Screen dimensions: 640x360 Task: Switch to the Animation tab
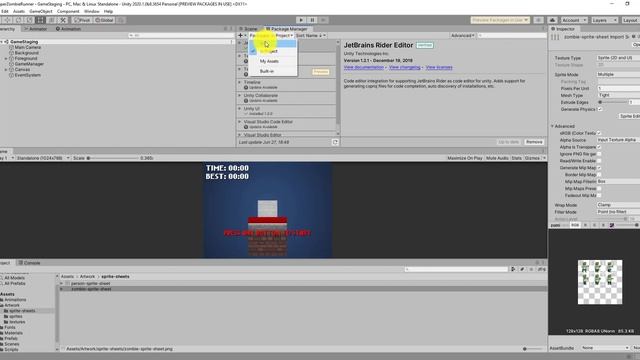point(68,29)
